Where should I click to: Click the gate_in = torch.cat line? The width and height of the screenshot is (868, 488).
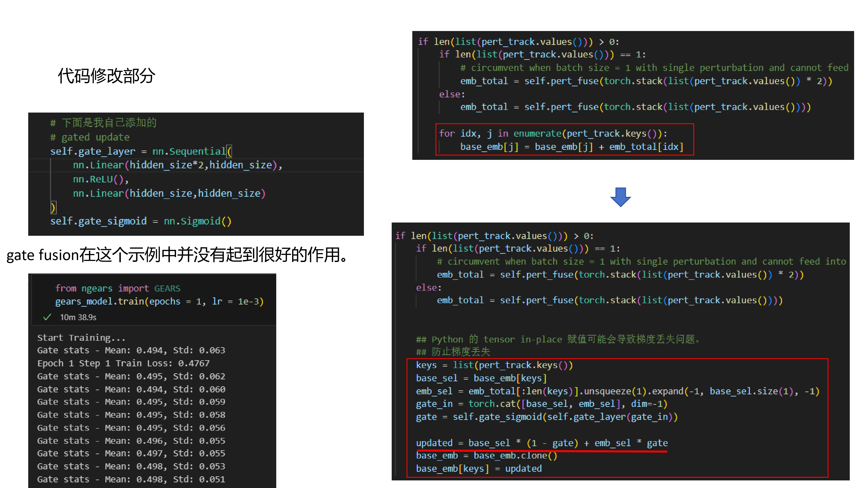pos(541,404)
